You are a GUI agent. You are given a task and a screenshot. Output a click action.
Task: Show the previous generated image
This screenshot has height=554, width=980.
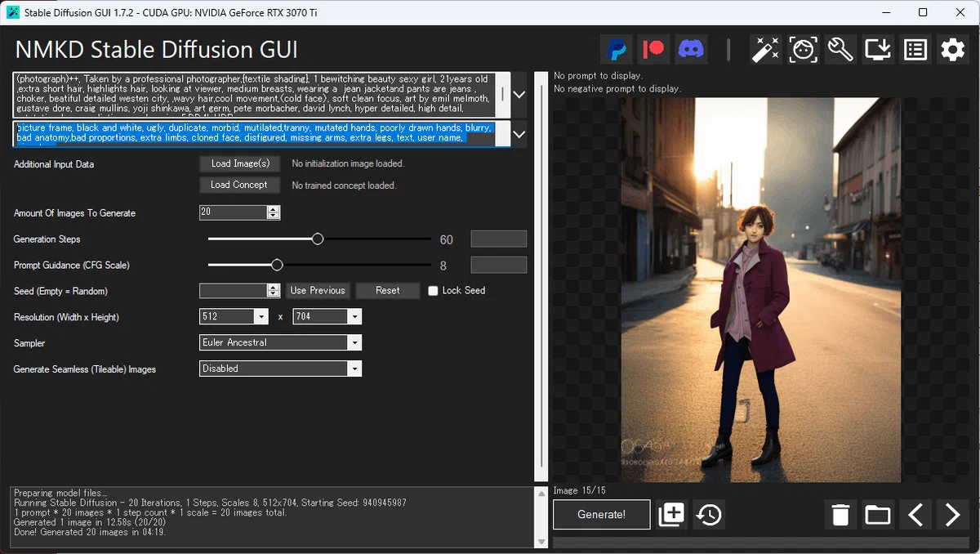(915, 515)
